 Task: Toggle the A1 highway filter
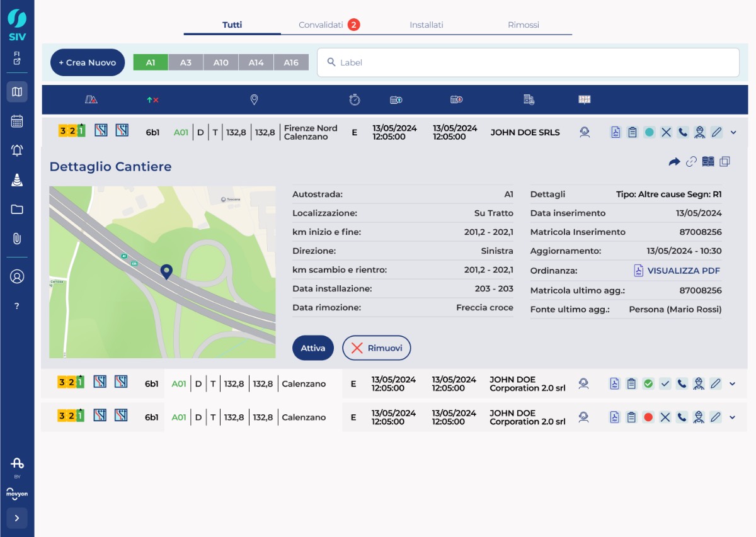151,62
